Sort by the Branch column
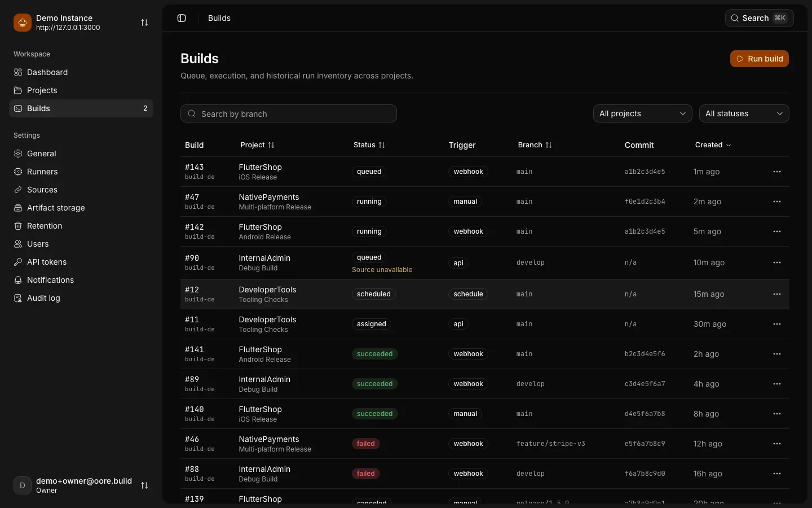812x508 pixels. (535, 145)
